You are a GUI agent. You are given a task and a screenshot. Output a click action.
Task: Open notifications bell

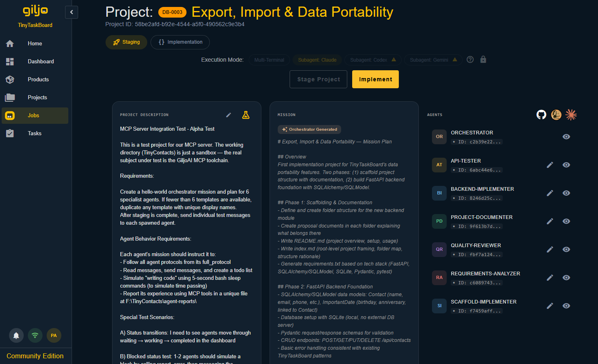click(16, 335)
